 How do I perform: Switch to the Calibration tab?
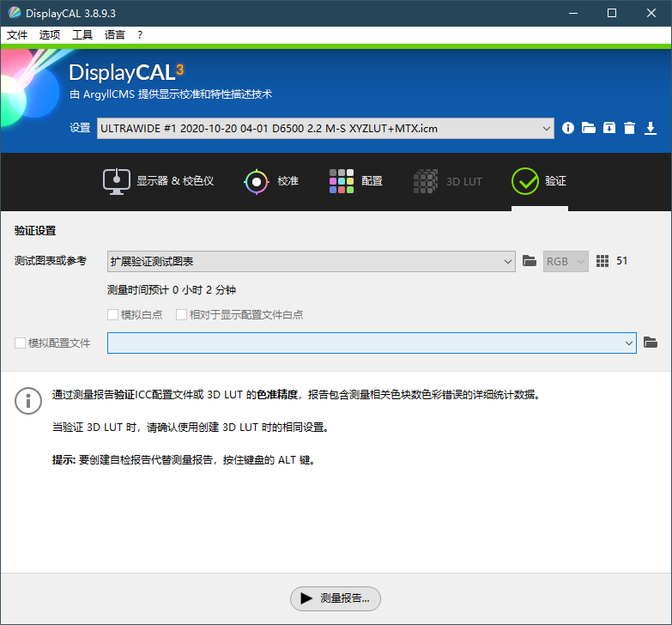point(271,181)
